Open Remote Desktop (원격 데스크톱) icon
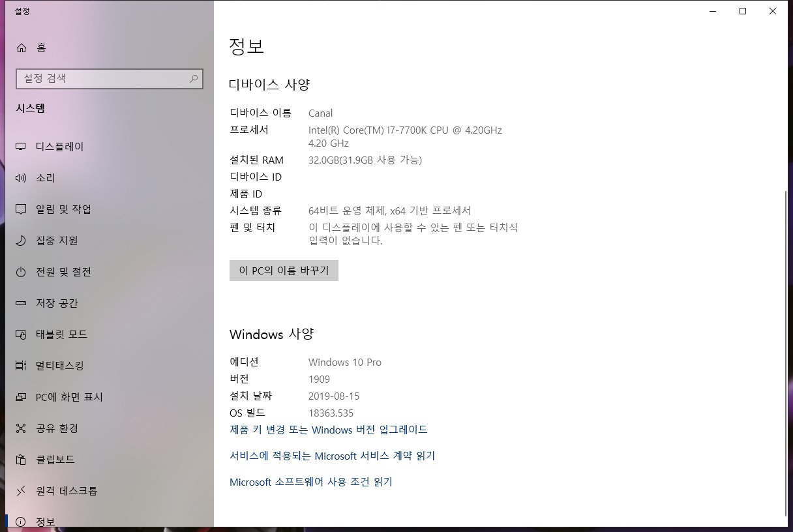The height and width of the screenshot is (532, 793). coord(22,491)
